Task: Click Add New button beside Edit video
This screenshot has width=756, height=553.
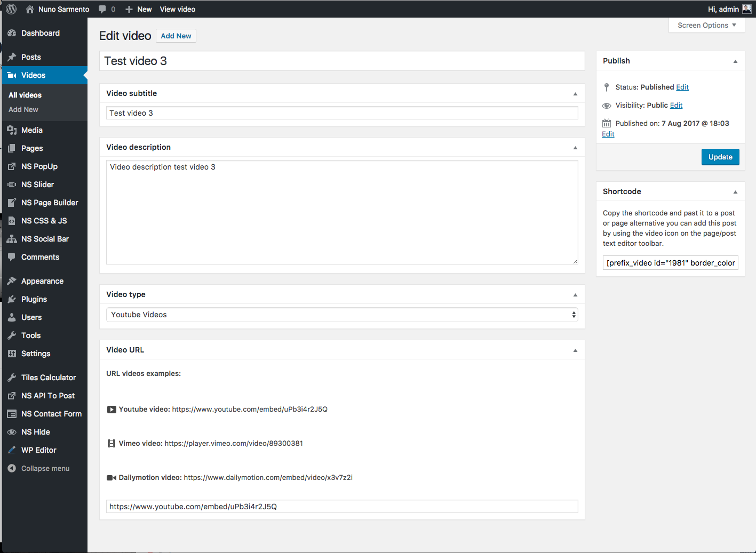Action: pyautogui.click(x=176, y=36)
